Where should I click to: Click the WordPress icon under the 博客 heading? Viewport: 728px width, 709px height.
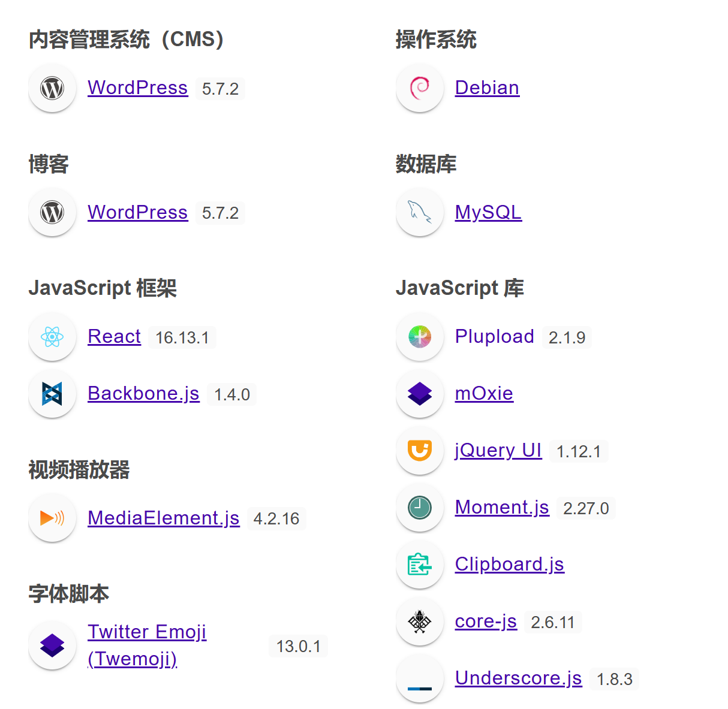pyautogui.click(x=52, y=212)
